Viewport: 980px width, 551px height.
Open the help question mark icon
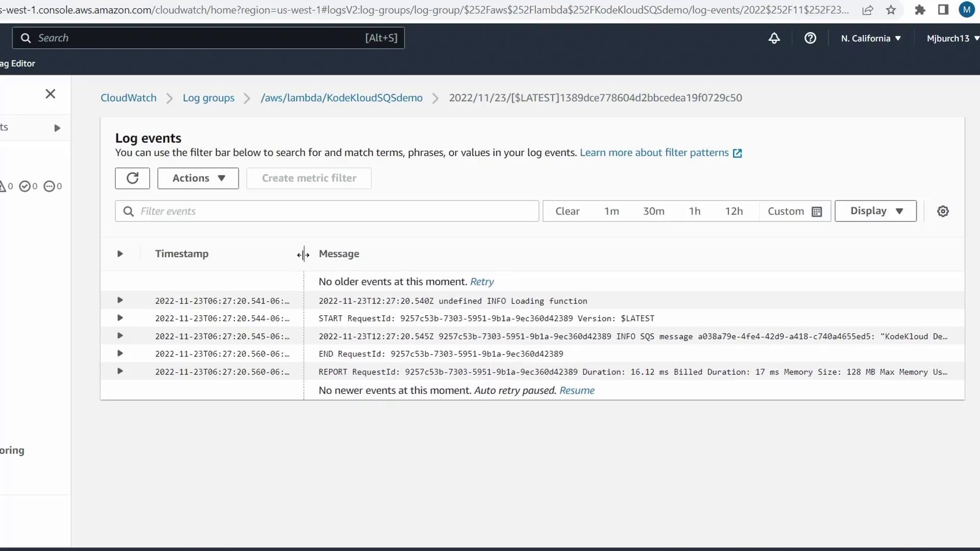tap(810, 38)
